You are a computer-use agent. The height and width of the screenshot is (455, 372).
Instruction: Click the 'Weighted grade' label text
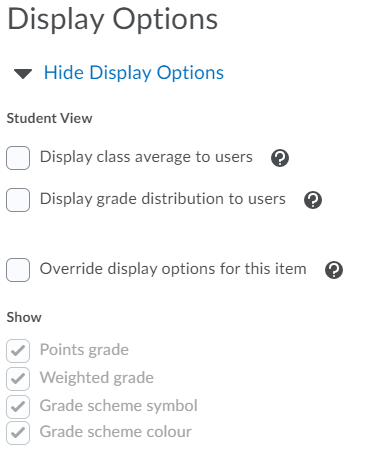coord(97,378)
